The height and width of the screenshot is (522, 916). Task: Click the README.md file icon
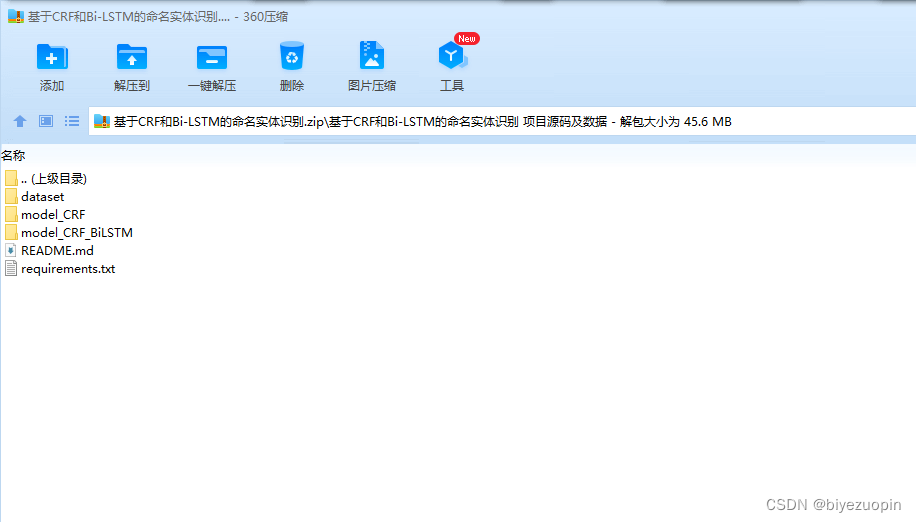click(11, 250)
